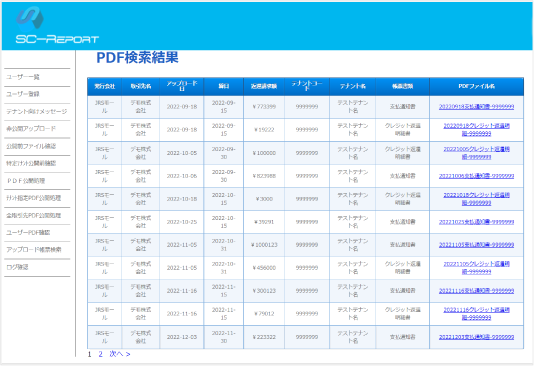
Task: Click the アップロード日 column header
Action: pyautogui.click(x=182, y=86)
